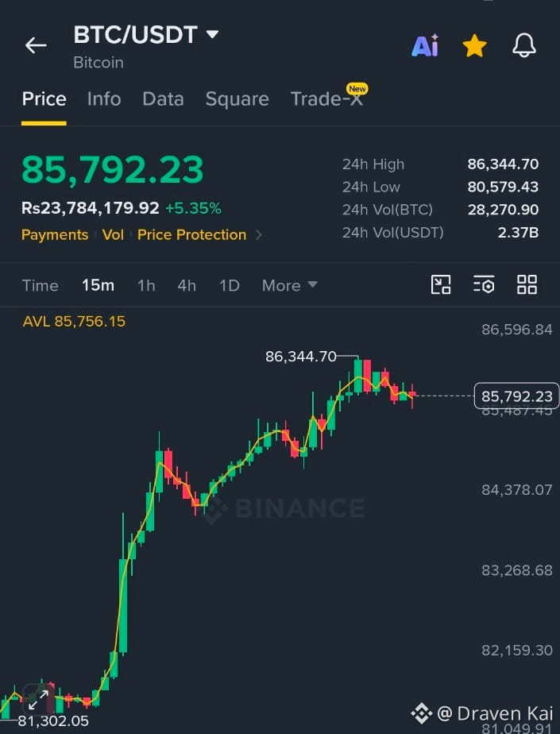Select the 1D timeframe
The width and height of the screenshot is (560, 734).
(230, 285)
